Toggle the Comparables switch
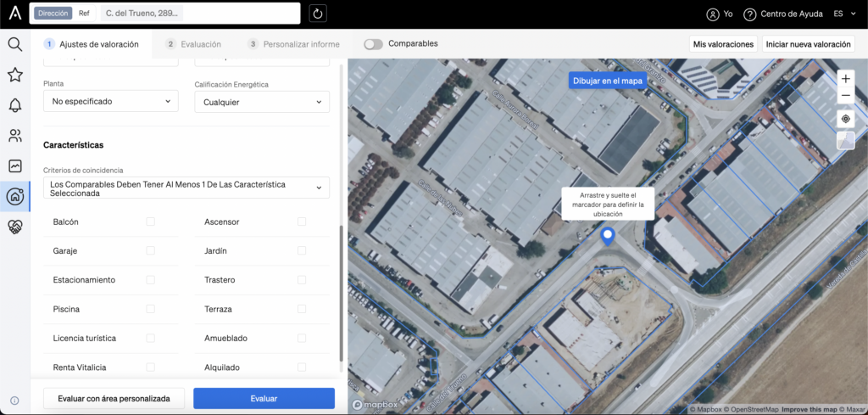This screenshot has width=868, height=415. (x=374, y=44)
